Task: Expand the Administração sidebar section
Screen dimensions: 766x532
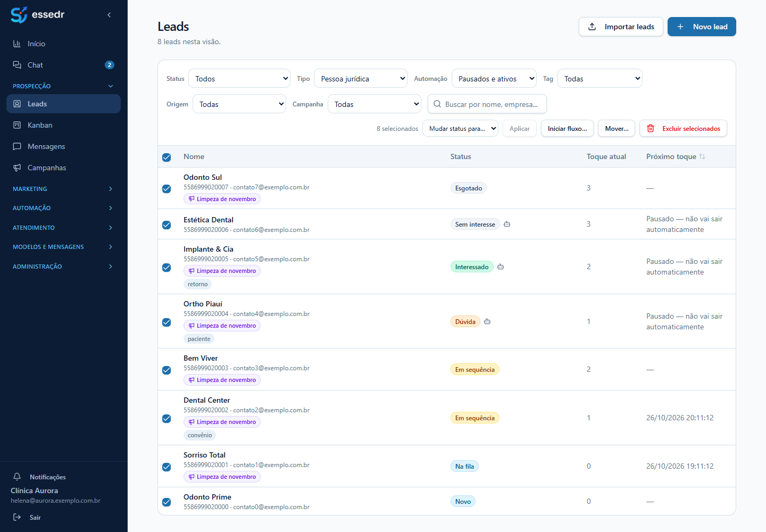Action: (63, 267)
